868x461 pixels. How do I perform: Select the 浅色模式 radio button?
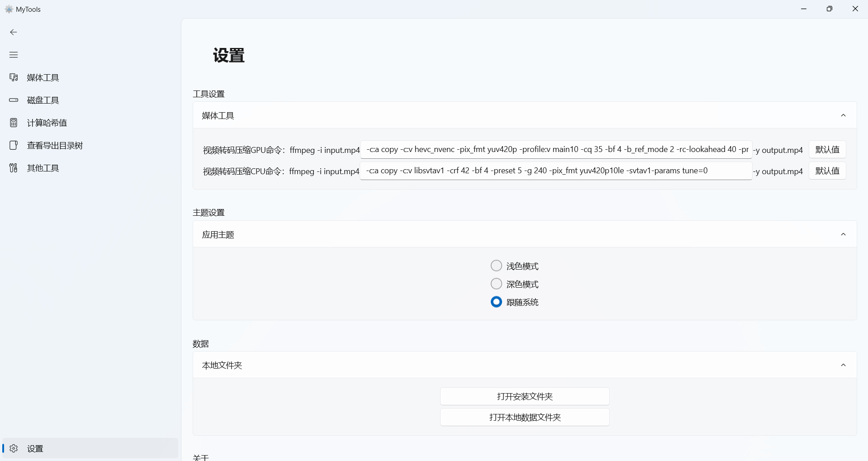(x=496, y=266)
